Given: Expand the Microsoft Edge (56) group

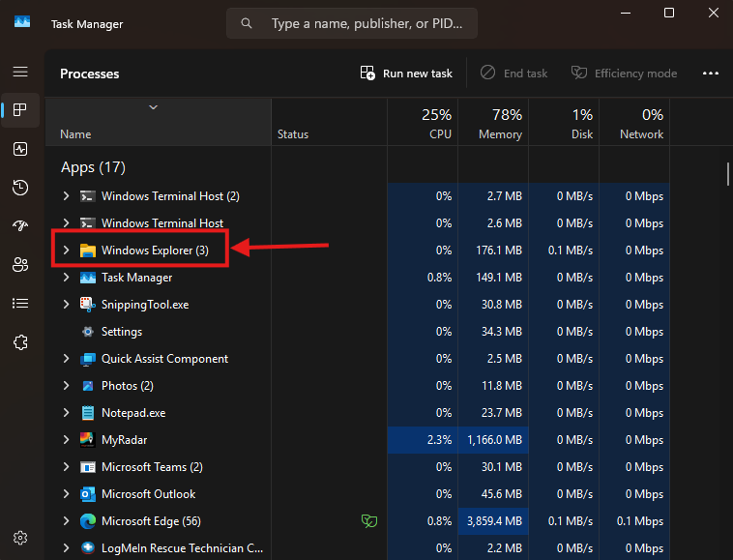Looking at the screenshot, I should coord(66,520).
